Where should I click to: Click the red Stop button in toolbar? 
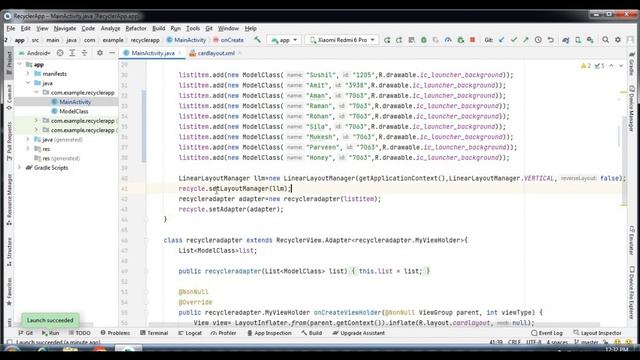click(x=473, y=40)
